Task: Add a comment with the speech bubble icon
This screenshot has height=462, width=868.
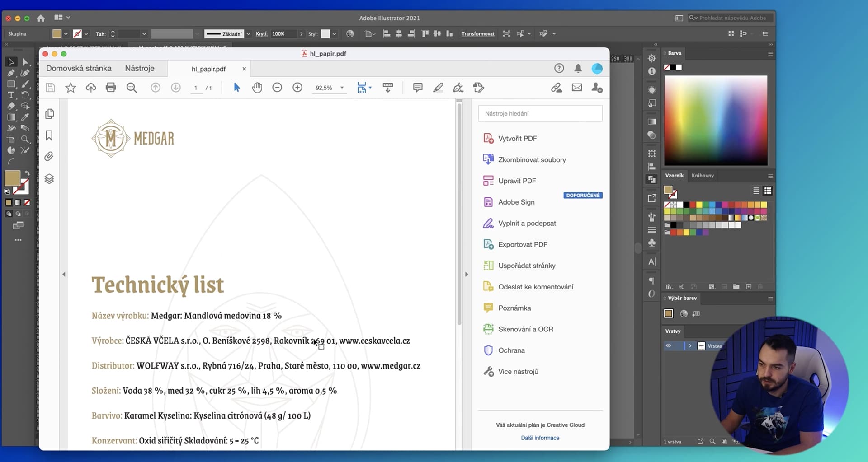Action: [418, 88]
